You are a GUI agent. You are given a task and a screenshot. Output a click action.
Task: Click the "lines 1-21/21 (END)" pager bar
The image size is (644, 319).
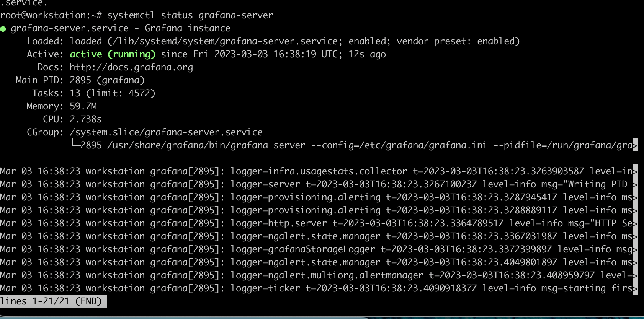[53, 301]
